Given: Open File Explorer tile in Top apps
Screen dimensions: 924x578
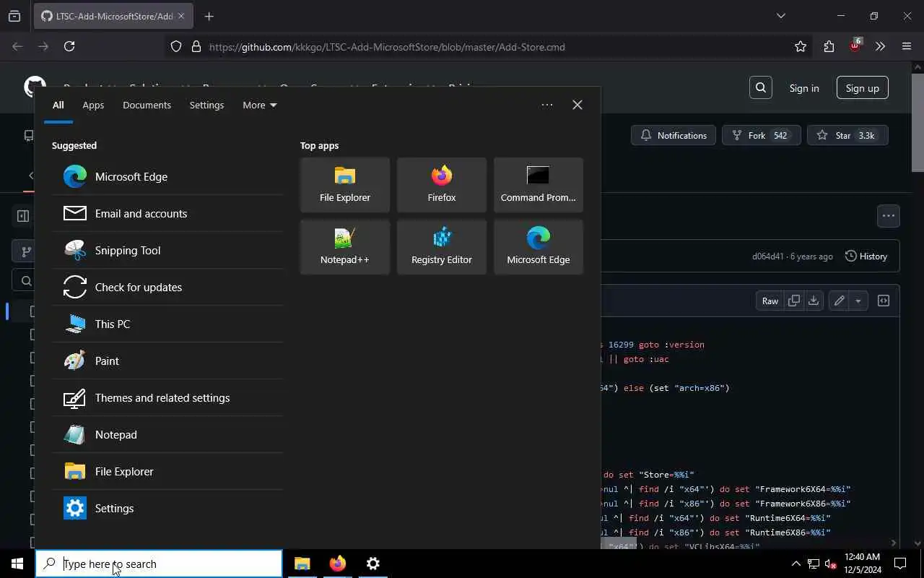Looking at the screenshot, I should (345, 185).
